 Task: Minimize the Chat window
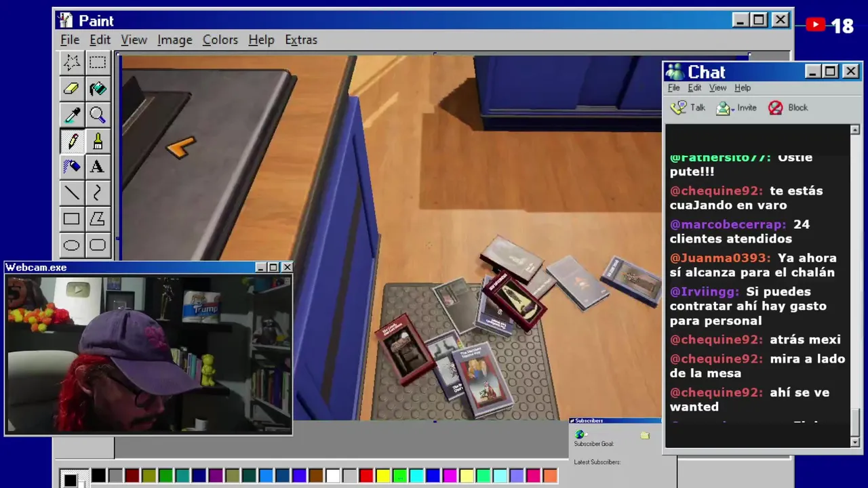click(813, 72)
